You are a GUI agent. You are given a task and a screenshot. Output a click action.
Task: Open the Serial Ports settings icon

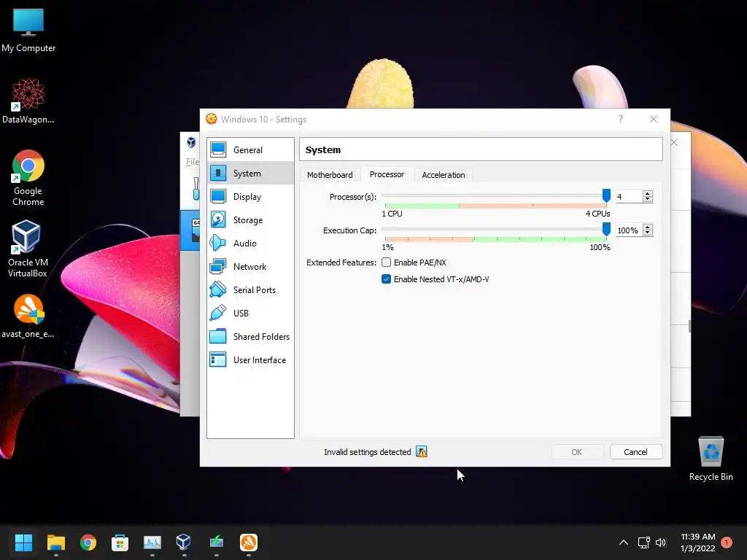218,290
